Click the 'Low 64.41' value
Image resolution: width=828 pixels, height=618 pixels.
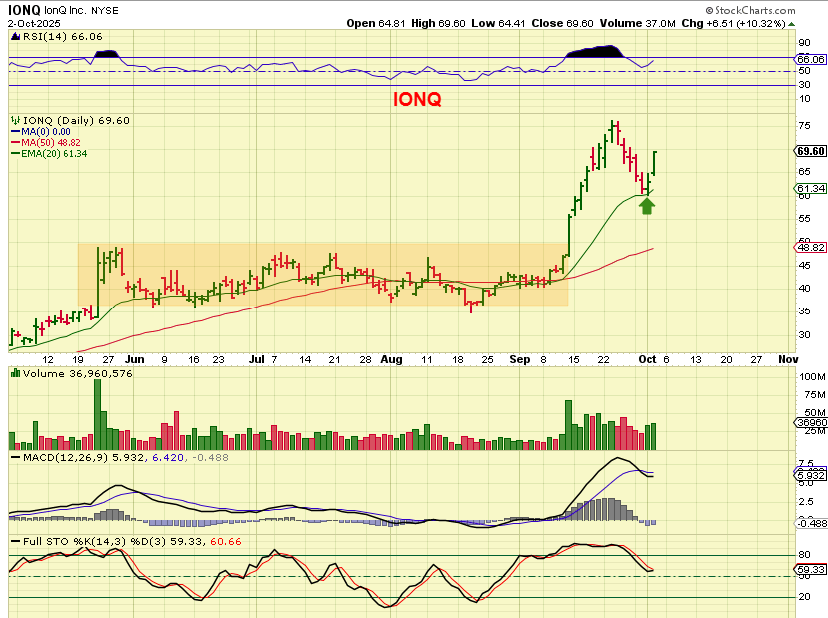pos(499,23)
